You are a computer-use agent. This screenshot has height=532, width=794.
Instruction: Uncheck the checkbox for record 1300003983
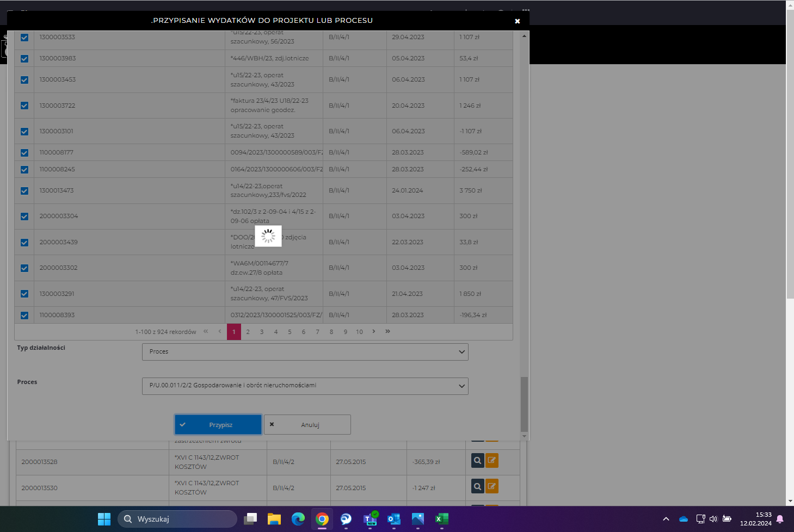(24, 59)
